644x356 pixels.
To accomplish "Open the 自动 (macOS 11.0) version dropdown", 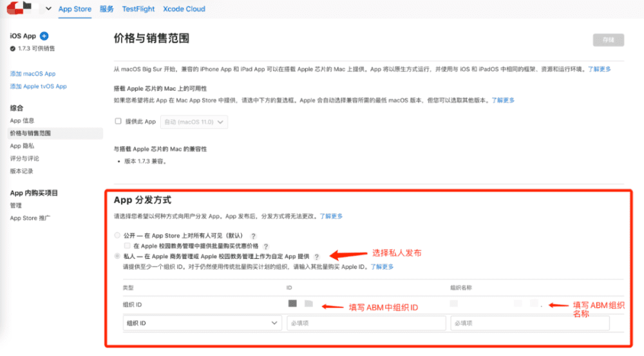I will (194, 122).
